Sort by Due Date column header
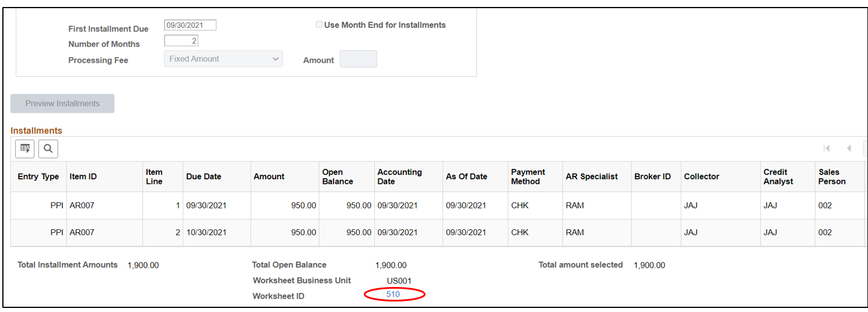The image size is (868, 312). click(x=203, y=176)
